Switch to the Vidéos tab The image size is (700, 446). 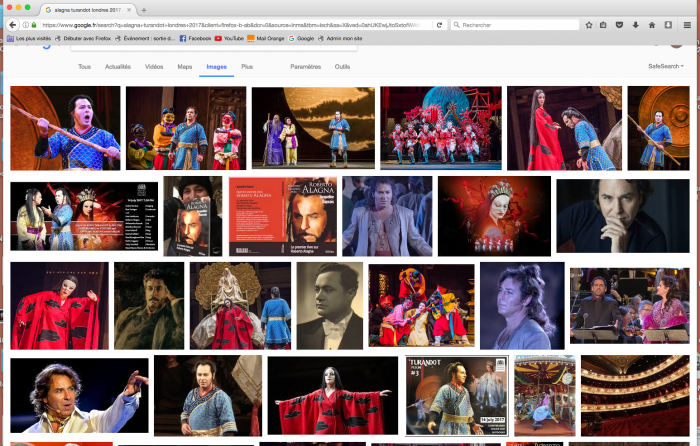click(x=154, y=67)
